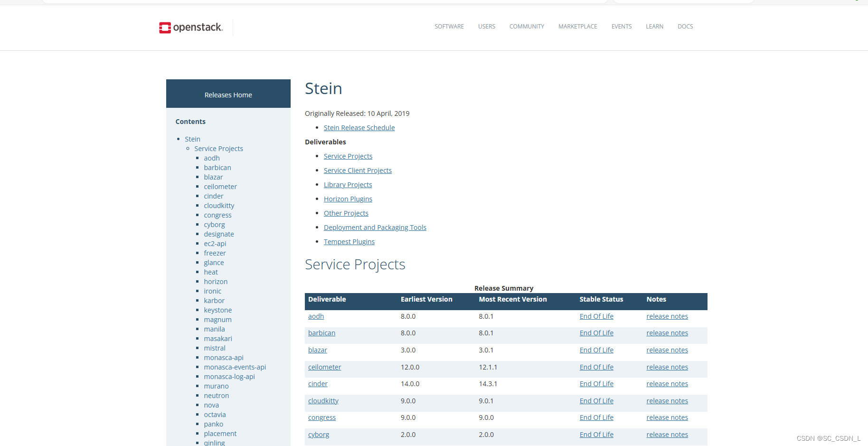Open the ceilometer deliverable in the table

pyautogui.click(x=324, y=367)
